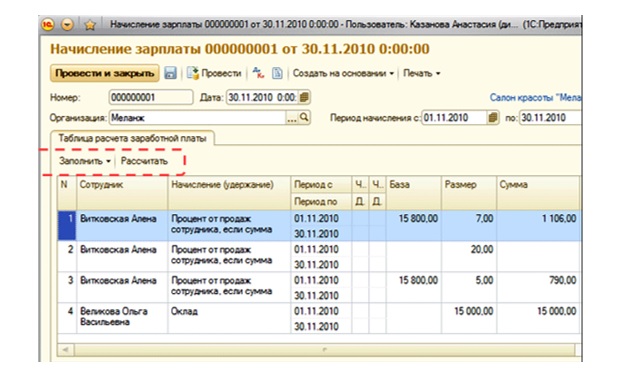Click Размер value 5,00 cell
The height and width of the screenshot is (375, 628).
(x=469, y=287)
